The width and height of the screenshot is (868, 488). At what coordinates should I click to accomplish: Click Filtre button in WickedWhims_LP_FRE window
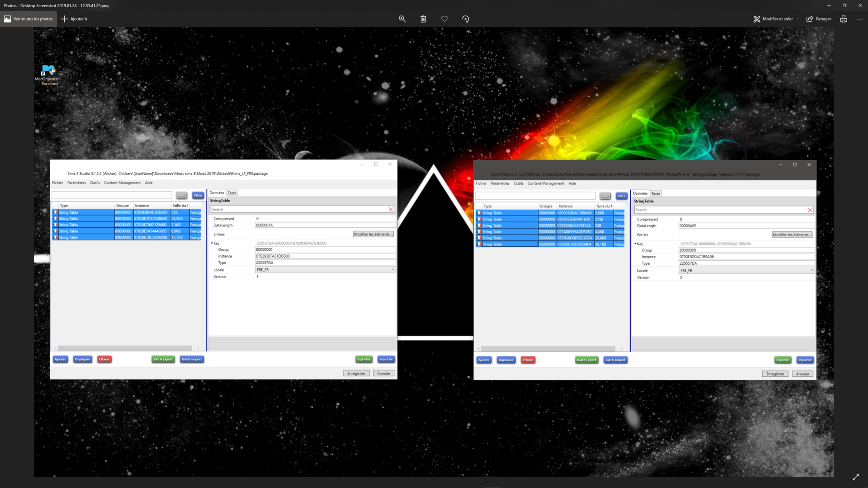click(x=198, y=195)
